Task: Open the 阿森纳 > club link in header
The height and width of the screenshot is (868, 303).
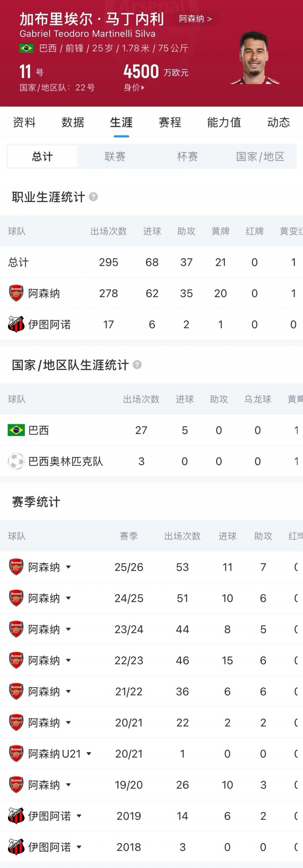Action: [x=195, y=19]
